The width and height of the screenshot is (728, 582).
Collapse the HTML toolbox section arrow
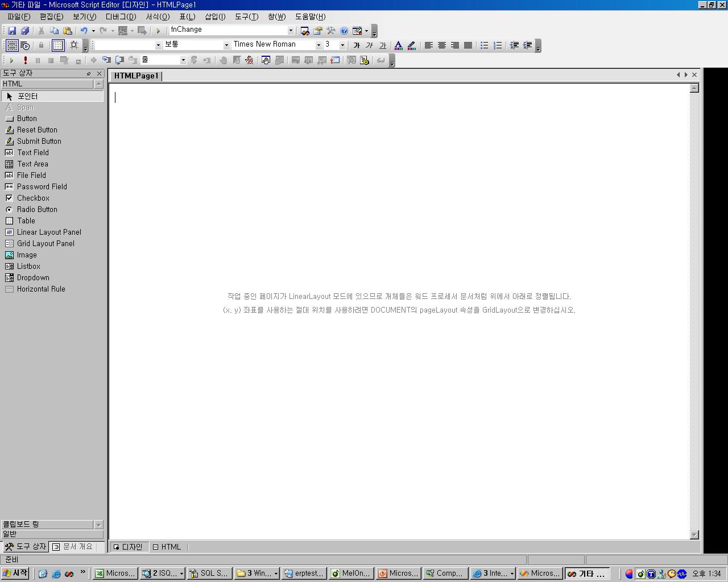coord(98,84)
